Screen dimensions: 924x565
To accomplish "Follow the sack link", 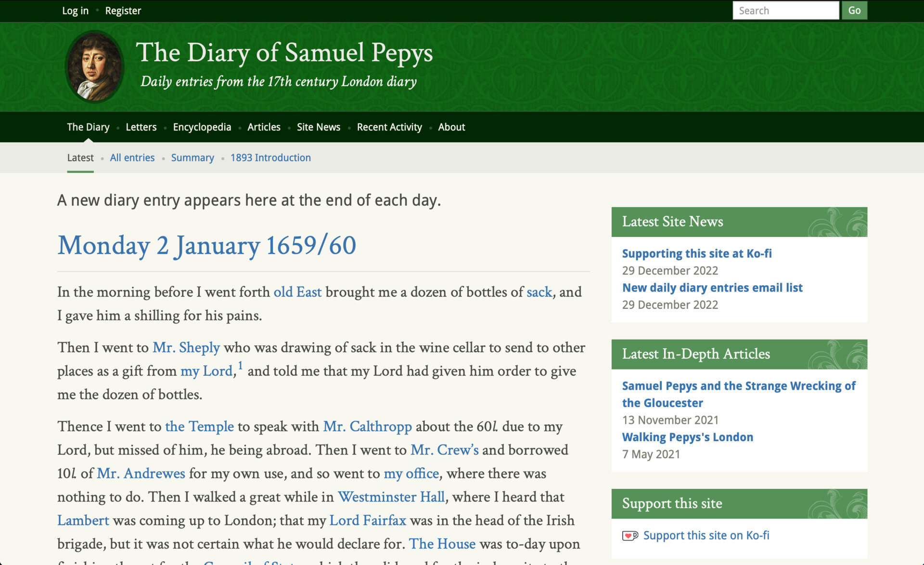I will [x=539, y=292].
